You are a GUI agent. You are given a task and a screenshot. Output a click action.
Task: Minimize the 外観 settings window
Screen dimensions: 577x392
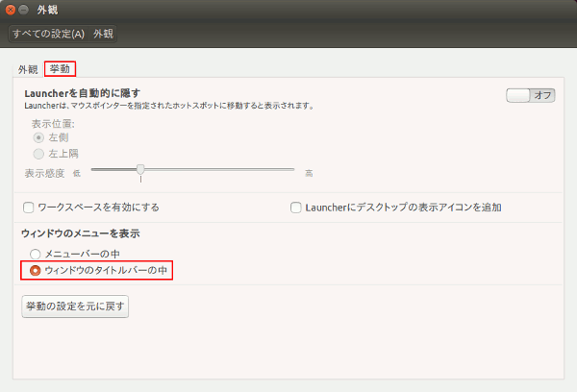(x=25, y=10)
